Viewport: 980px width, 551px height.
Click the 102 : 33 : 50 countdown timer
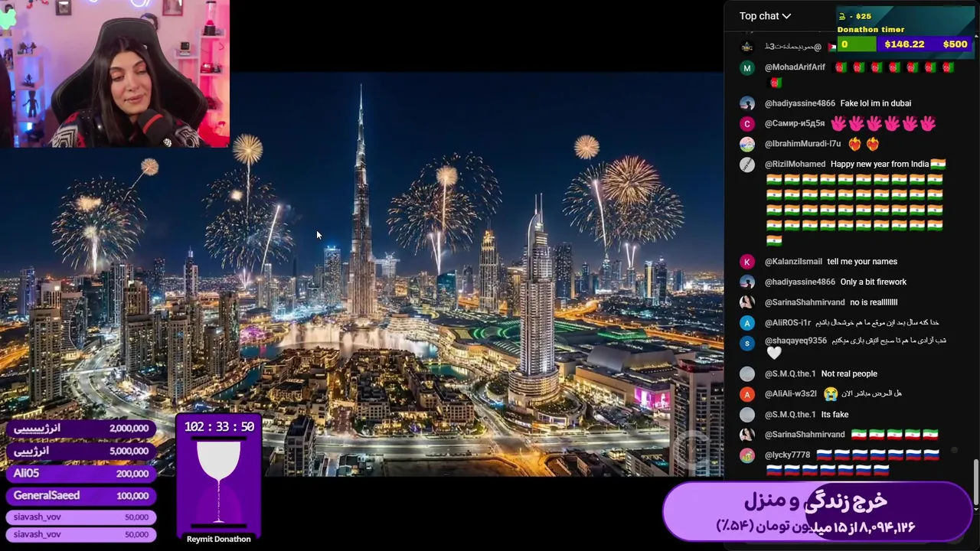click(x=219, y=427)
